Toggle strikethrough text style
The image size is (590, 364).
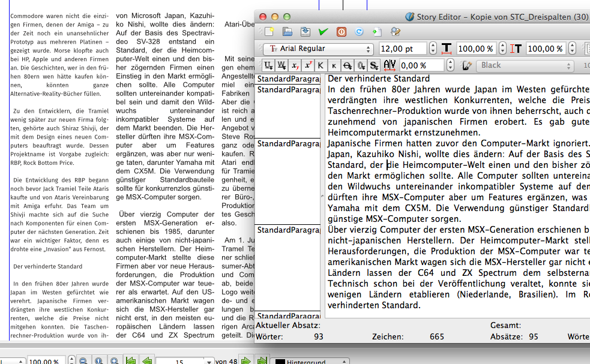[348, 65]
